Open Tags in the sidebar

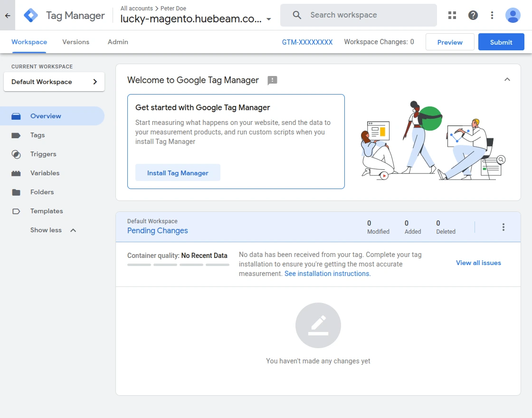[52, 135]
